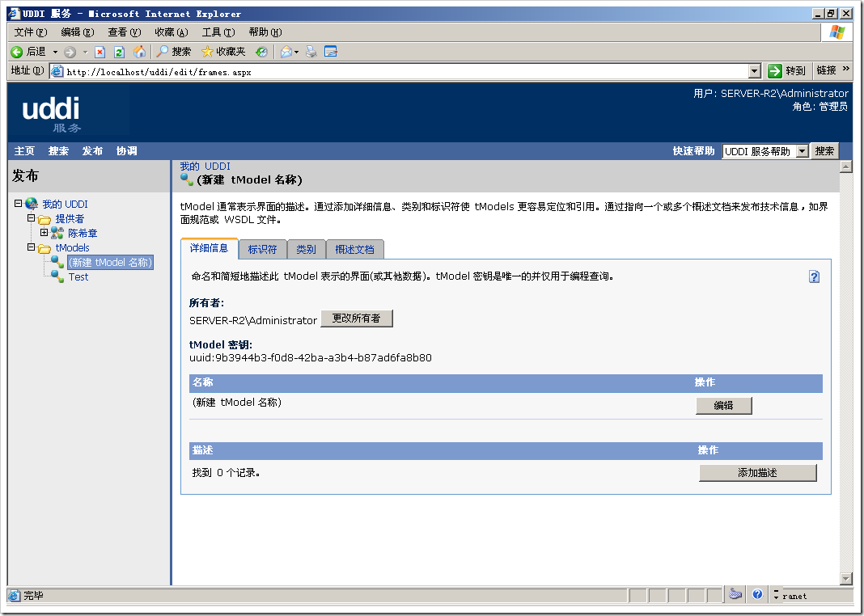Screen dimensions: 864x616
Task: Open Favorites (收藏夹) star button
Action: click(223, 52)
